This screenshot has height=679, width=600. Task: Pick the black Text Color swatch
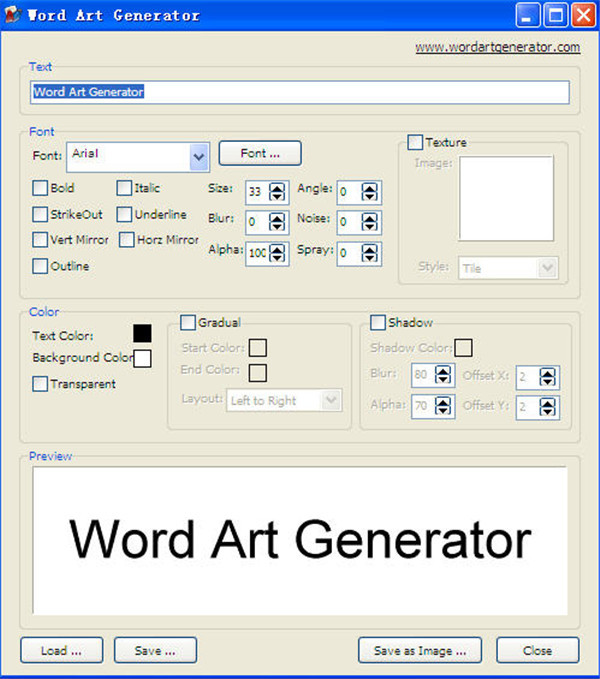pyautogui.click(x=142, y=334)
